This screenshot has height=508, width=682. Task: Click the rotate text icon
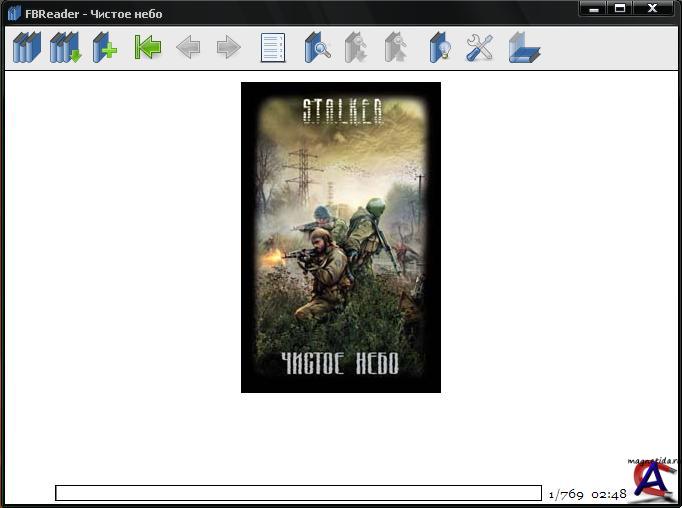pyautogui.click(x=523, y=47)
